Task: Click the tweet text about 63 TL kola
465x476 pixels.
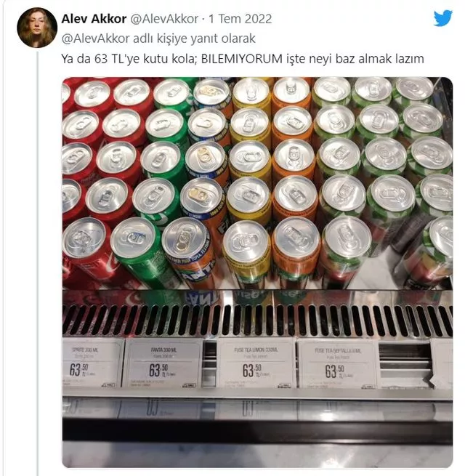Action: 243,59
